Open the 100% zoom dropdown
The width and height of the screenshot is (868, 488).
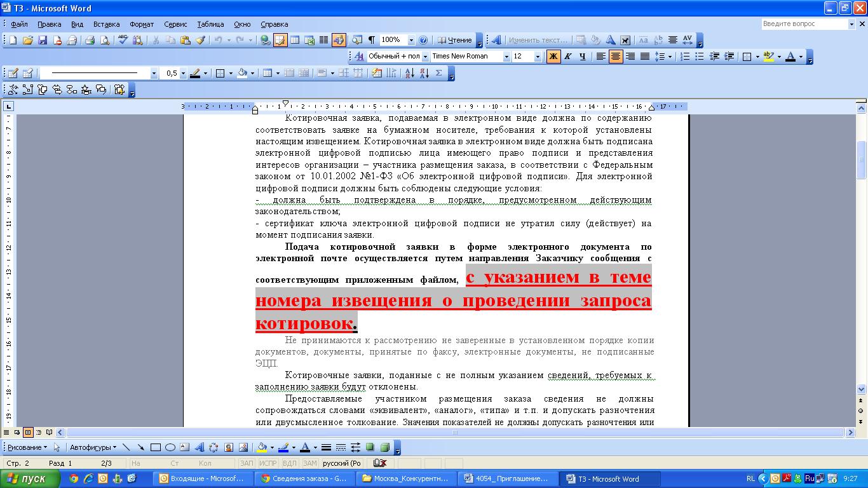(411, 40)
